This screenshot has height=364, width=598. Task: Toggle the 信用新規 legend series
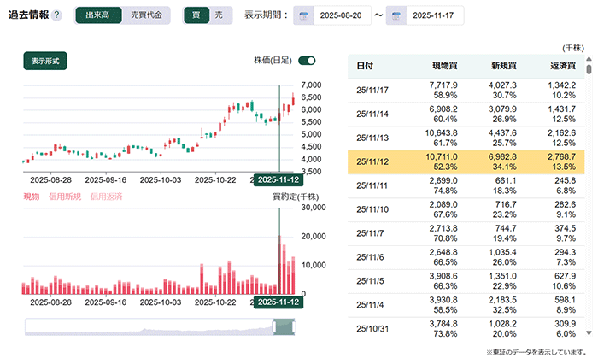click(x=65, y=197)
